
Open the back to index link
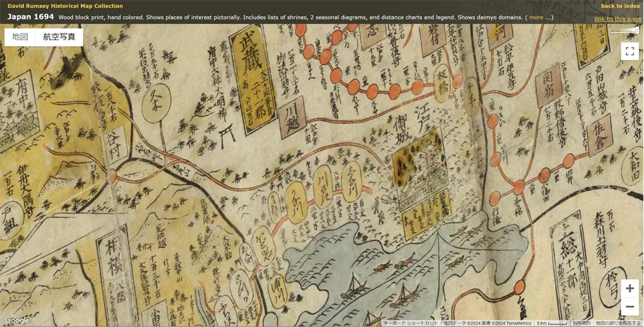620,6
